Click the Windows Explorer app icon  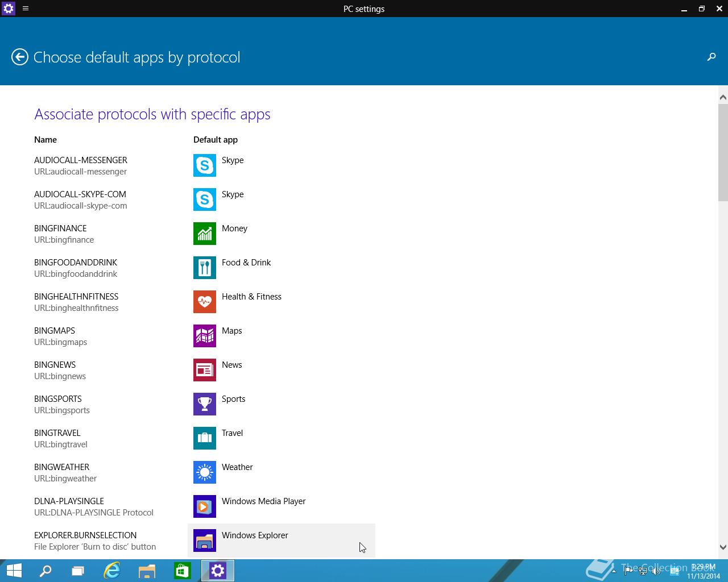pyautogui.click(x=205, y=541)
